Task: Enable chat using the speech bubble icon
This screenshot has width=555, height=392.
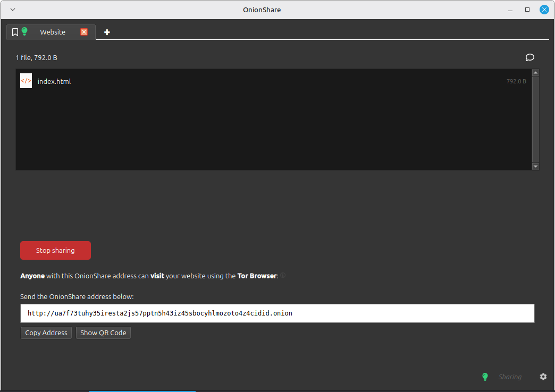Action: point(529,57)
